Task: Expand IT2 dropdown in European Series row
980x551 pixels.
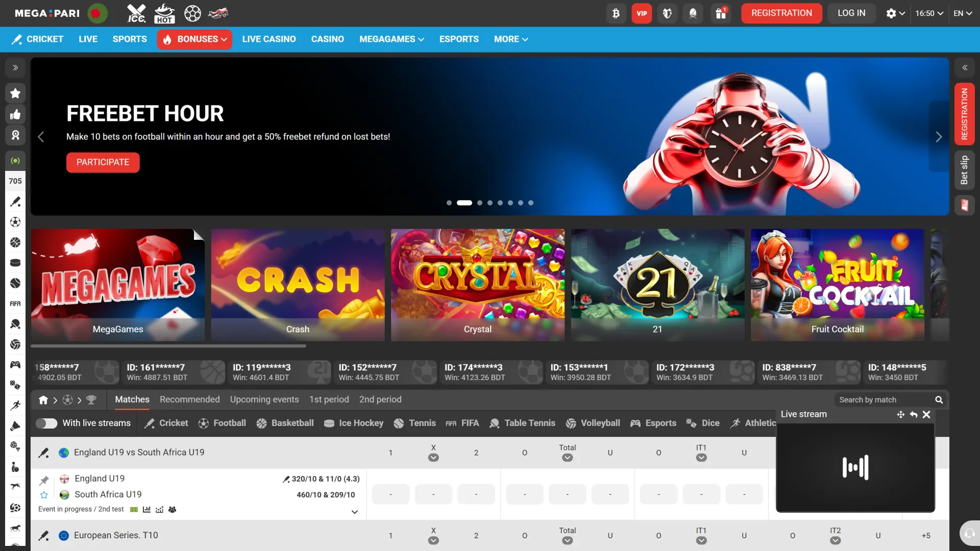Action: coord(835,541)
